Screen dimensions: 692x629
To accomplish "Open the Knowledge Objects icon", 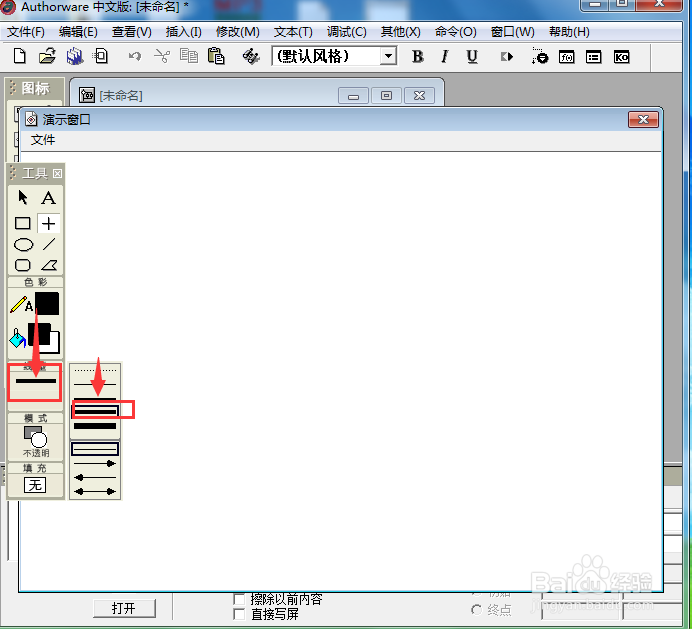I will [621, 56].
